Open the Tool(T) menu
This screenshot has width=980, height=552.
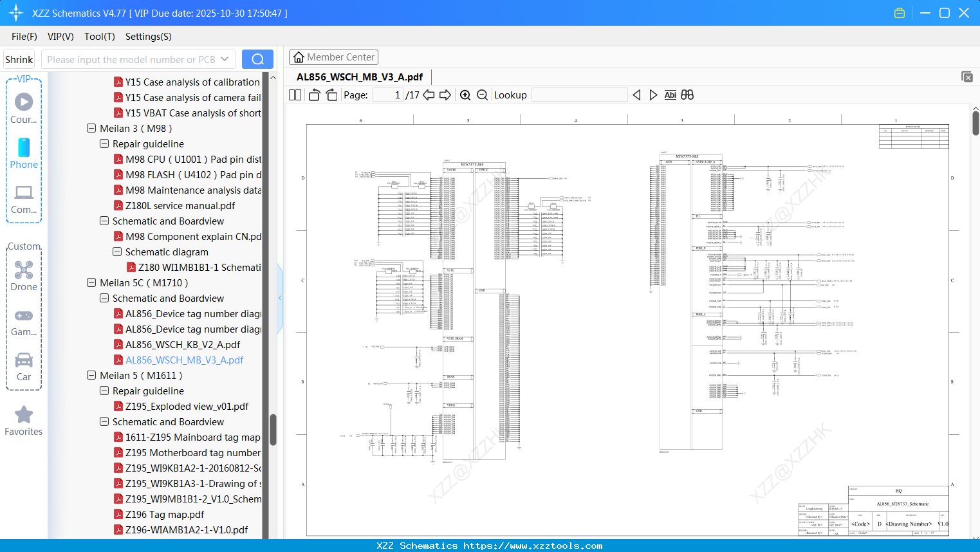click(99, 37)
